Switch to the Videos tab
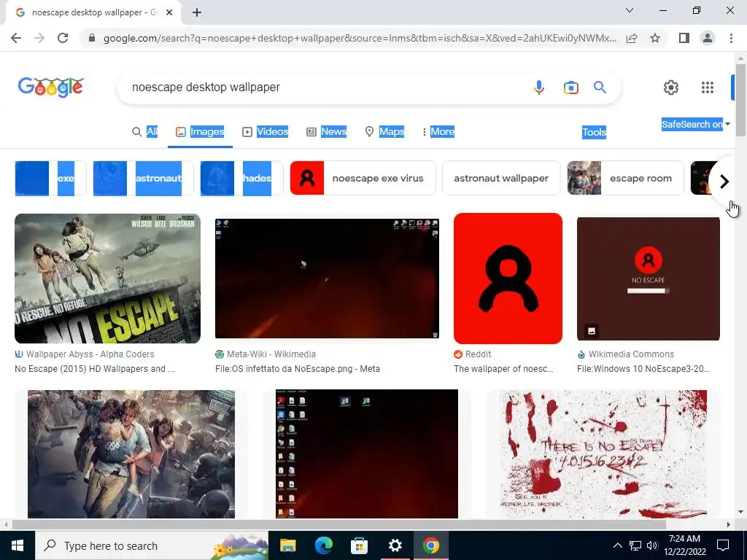This screenshot has width=747, height=560. click(266, 132)
